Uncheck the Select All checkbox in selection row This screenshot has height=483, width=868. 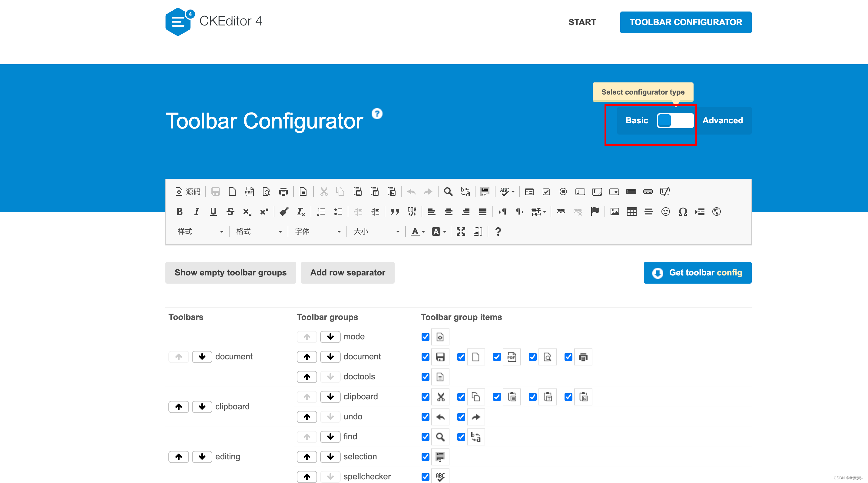click(x=425, y=457)
